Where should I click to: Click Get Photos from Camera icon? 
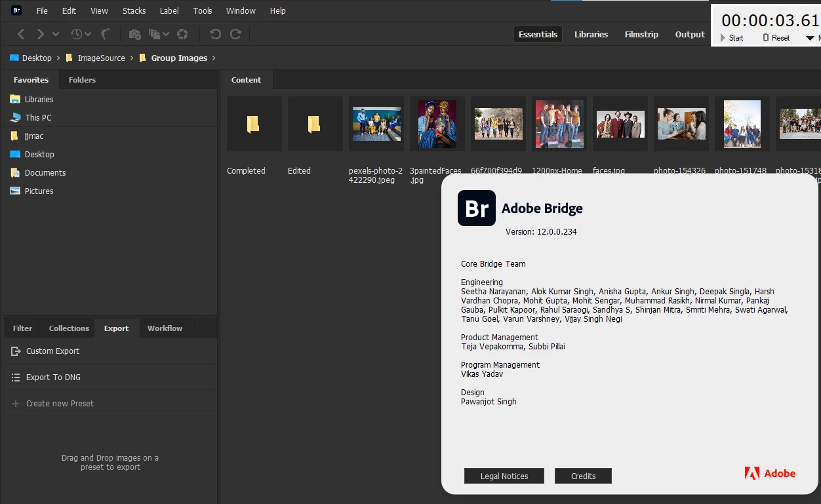[135, 34]
